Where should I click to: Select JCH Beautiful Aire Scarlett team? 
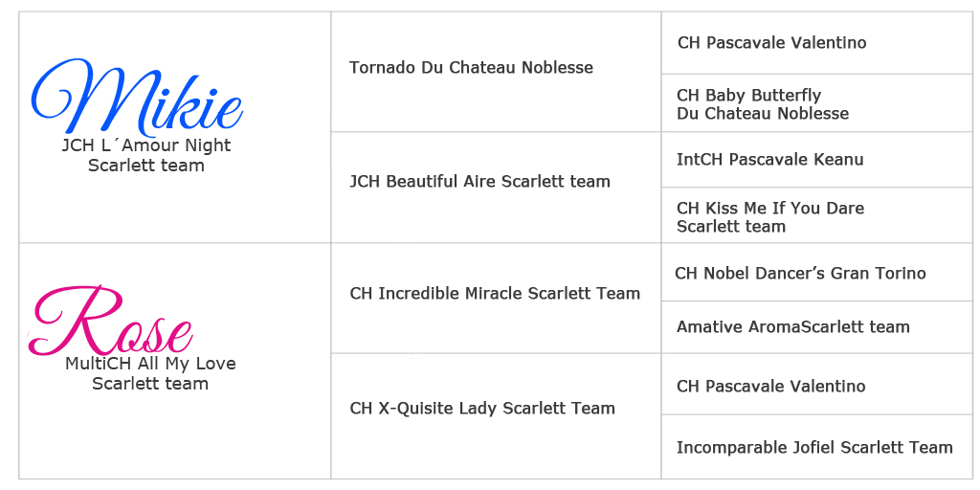pyautogui.click(x=479, y=182)
